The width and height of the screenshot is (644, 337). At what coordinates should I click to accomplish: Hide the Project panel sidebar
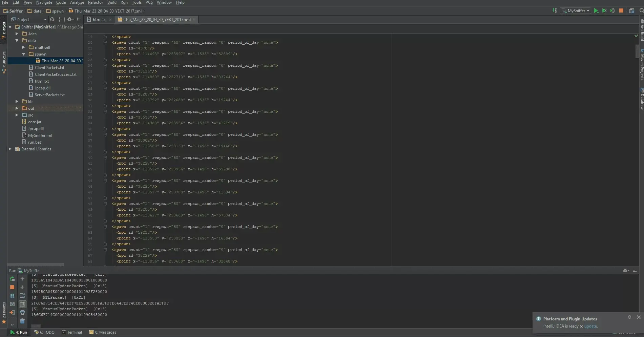click(79, 20)
